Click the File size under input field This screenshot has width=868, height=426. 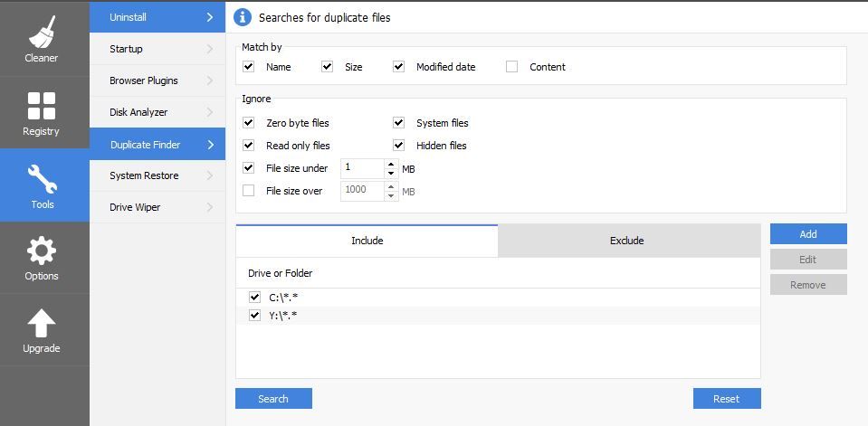[362, 168]
